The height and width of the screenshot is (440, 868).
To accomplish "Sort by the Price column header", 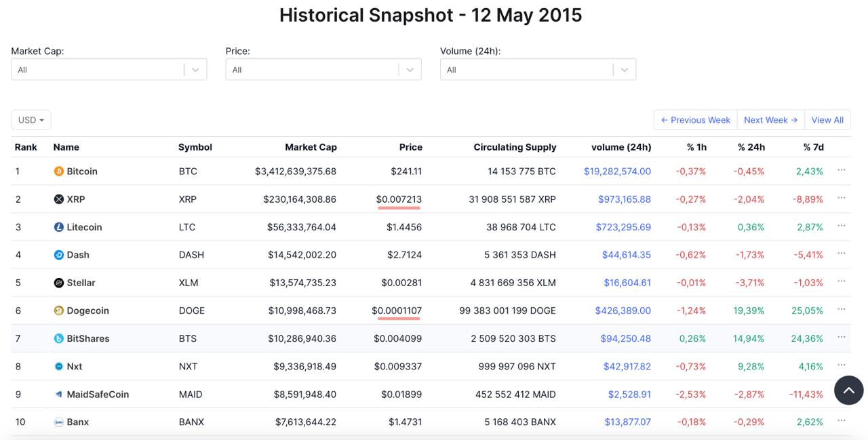I will point(410,147).
